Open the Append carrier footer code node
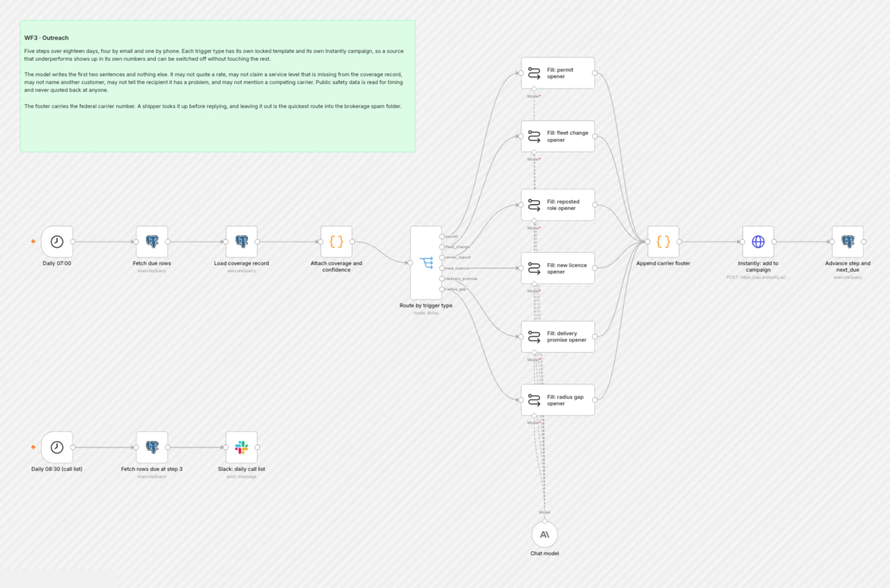This screenshot has width=890, height=588. (663, 241)
